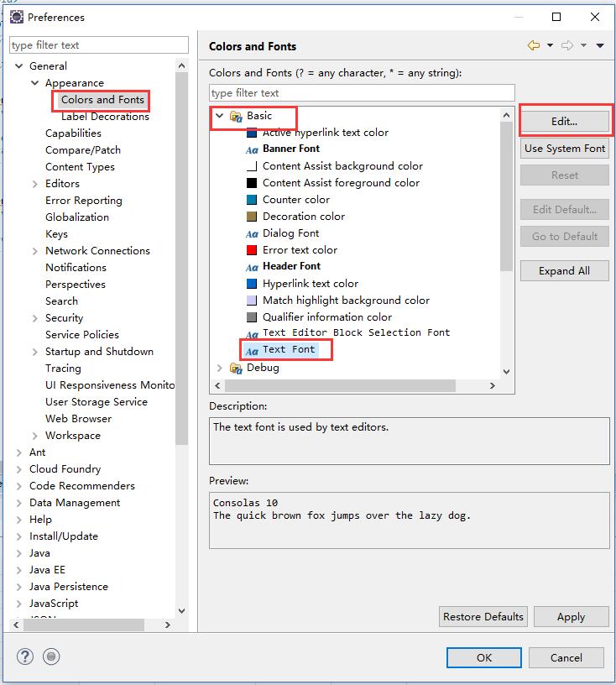Click the Edit... button
The image size is (616, 685).
point(565,121)
